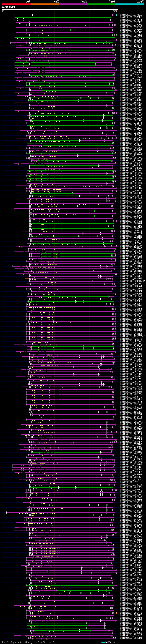Select the UniRef100_B4FEM0 label

coord(131,572)
